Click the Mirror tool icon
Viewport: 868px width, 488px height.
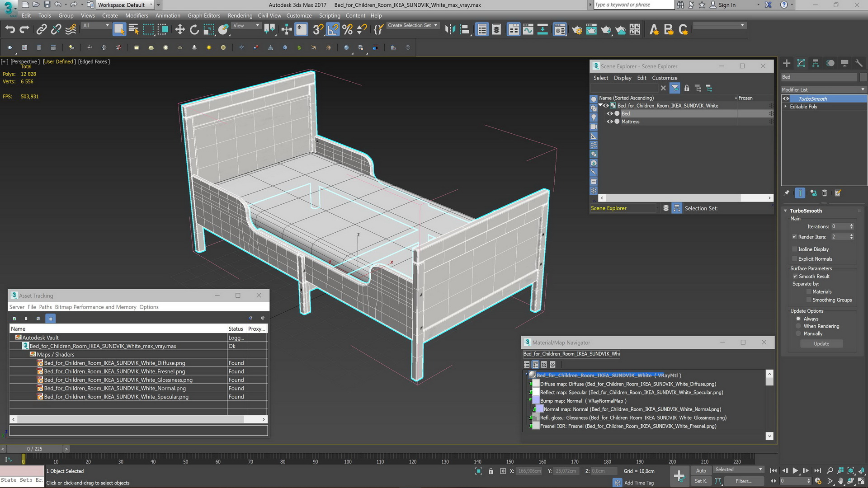(x=450, y=30)
